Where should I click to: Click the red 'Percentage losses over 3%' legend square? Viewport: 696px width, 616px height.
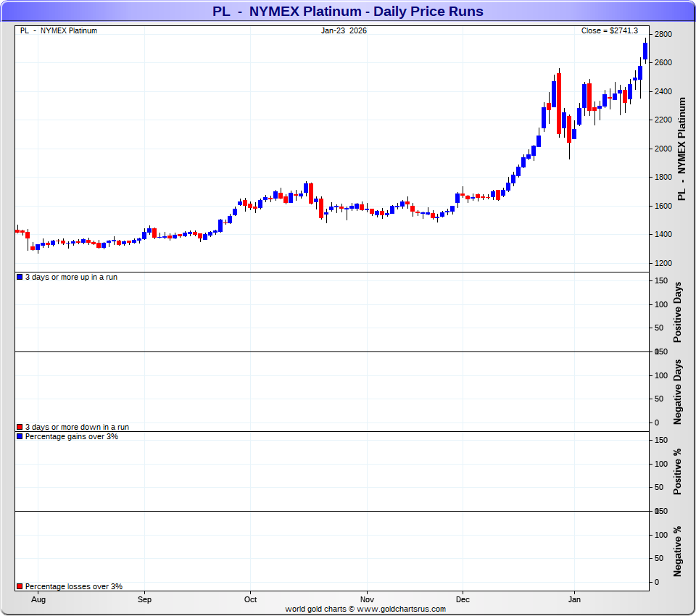point(20,586)
